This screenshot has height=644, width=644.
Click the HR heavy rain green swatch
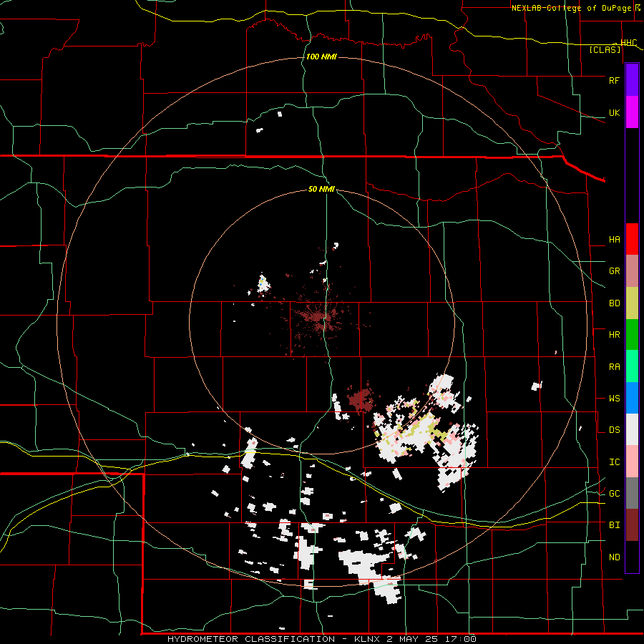[632, 335]
